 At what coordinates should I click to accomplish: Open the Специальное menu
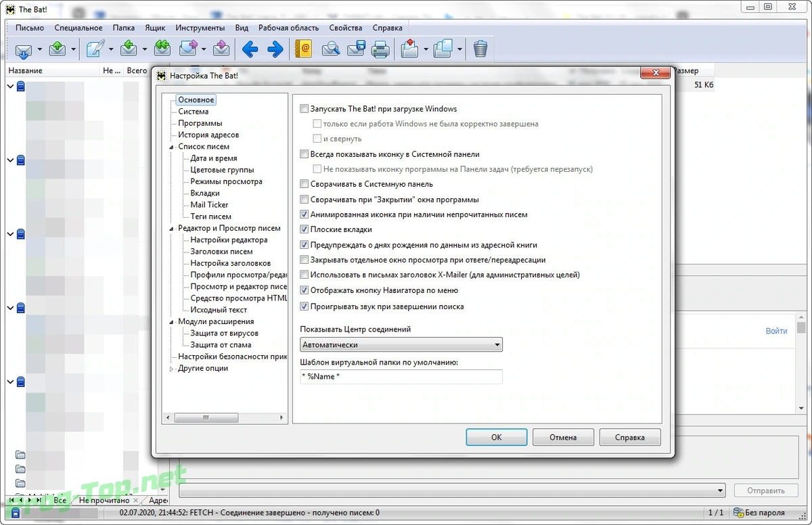[78, 28]
